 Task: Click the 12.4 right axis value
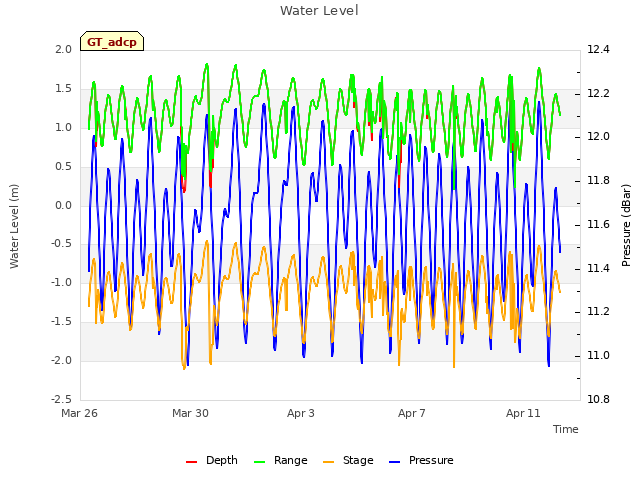pyautogui.click(x=598, y=49)
